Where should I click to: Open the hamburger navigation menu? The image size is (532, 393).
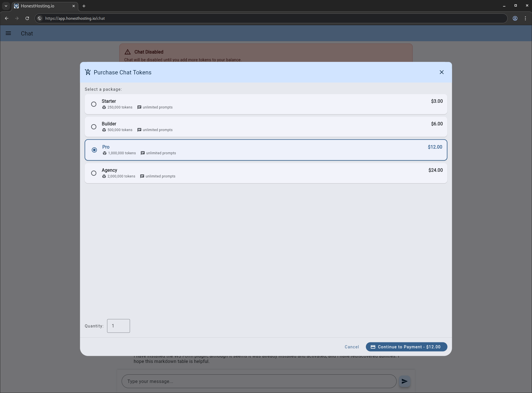tap(8, 33)
